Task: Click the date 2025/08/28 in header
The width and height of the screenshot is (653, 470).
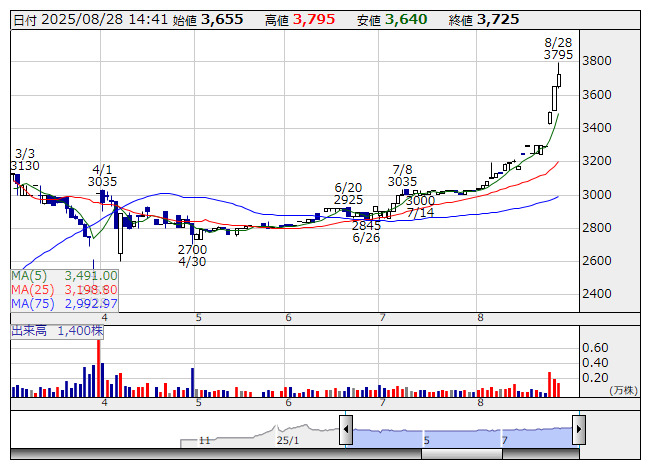Action: [89, 19]
